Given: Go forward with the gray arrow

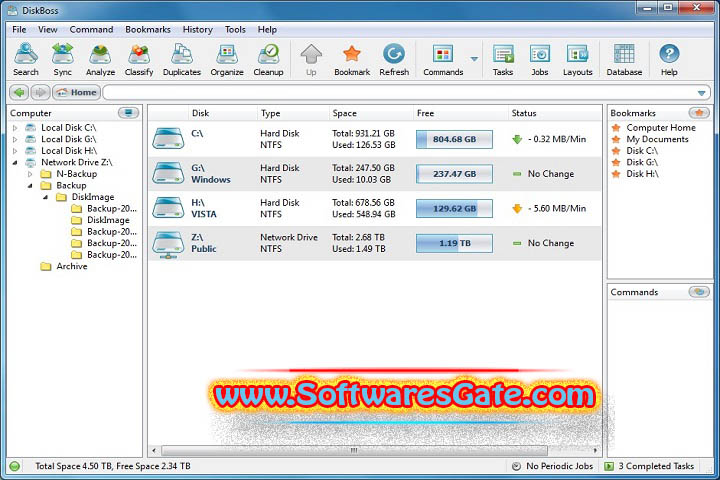Looking at the screenshot, I should click(40, 92).
